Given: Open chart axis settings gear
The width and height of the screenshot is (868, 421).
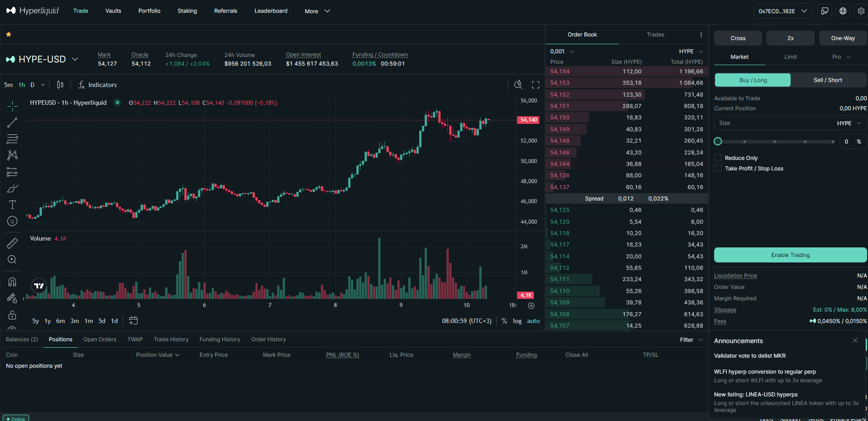Looking at the screenshot, I should tap(531, 305).
